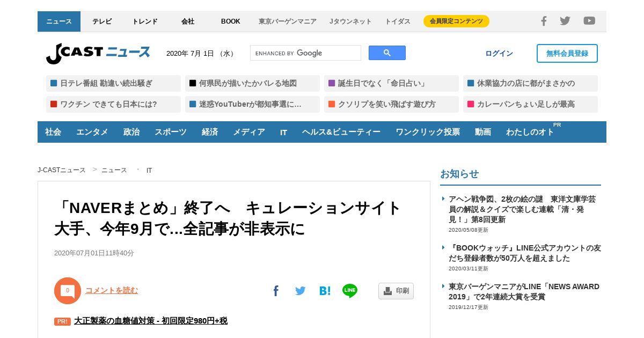Open 大正製薬の血糖値対策 PR link
Screen dimensions: 644x338
(151, 321)
